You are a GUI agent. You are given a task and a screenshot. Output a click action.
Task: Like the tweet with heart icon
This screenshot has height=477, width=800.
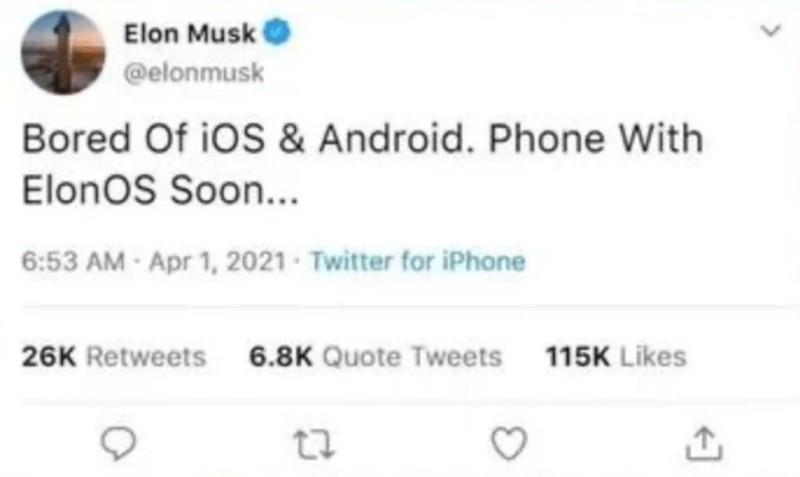point(509,443)
